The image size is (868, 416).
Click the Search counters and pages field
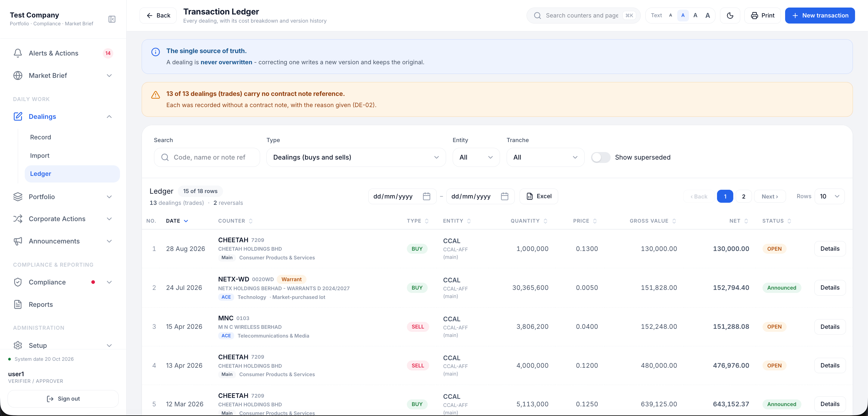point(583,15)
